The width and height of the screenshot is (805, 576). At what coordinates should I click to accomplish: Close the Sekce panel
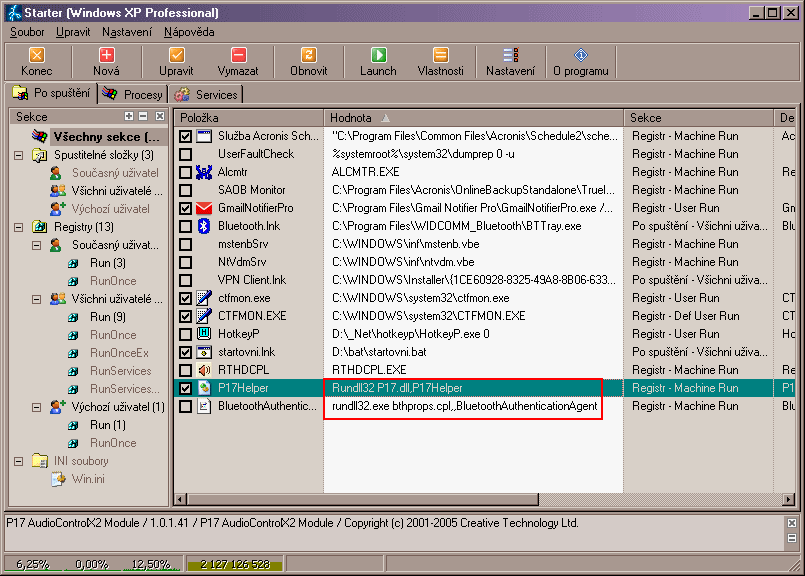click(160, 117)
